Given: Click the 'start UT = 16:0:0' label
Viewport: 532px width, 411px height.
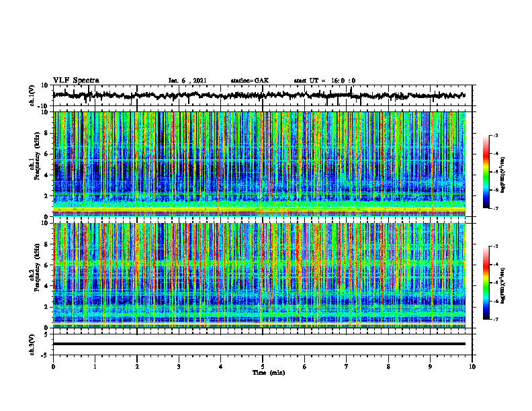Looking at the screenshot, I should coord(324,81).
